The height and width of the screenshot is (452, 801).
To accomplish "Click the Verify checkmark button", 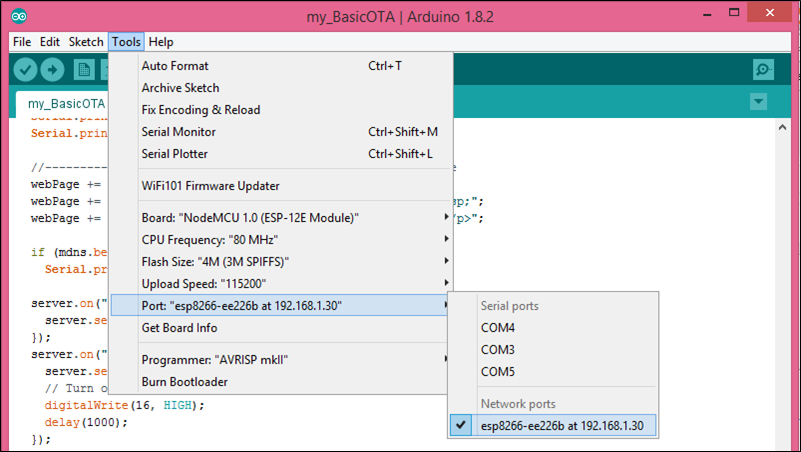I will 25,69.
